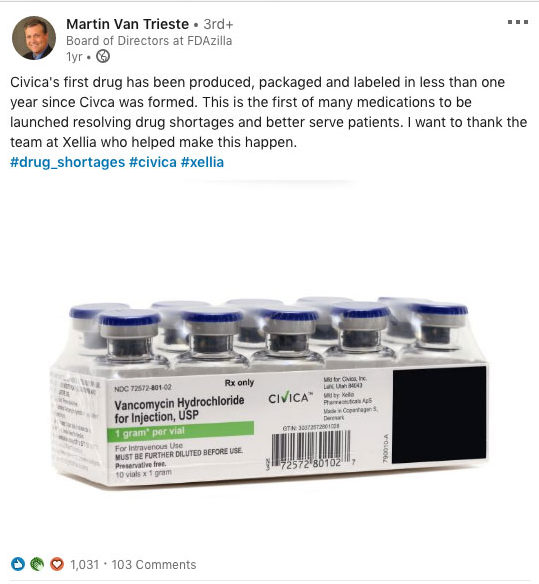Click the 1yr post timestamp
Viewport: 539px width, 584px height.
tap(74, 57)
